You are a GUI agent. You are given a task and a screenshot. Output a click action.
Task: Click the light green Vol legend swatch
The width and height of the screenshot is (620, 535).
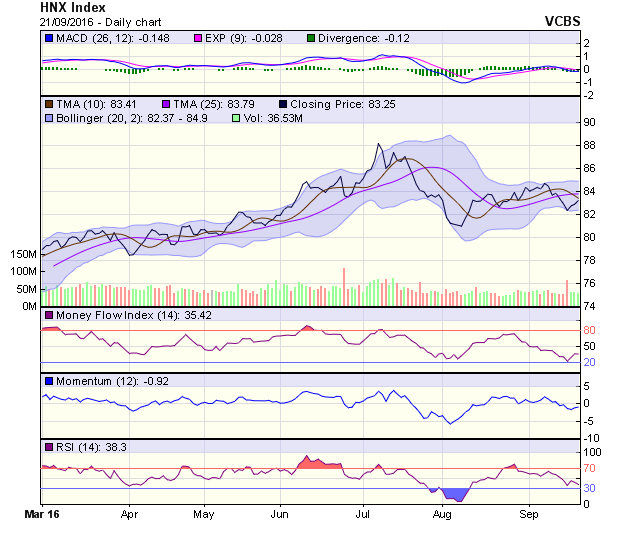236,118
